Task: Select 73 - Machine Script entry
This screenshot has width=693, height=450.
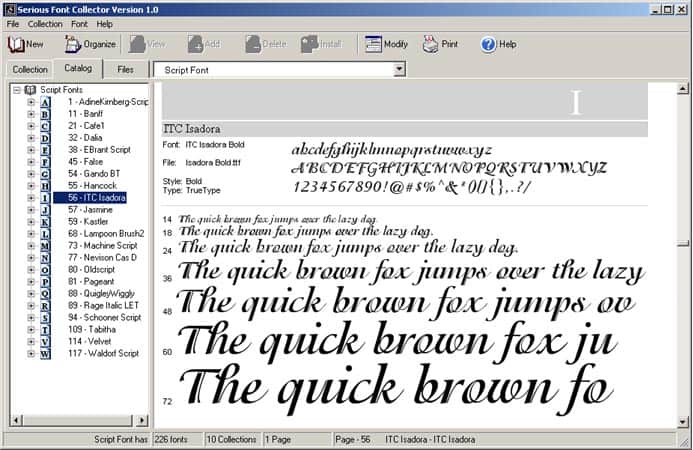Action: (x=103, y=245)
